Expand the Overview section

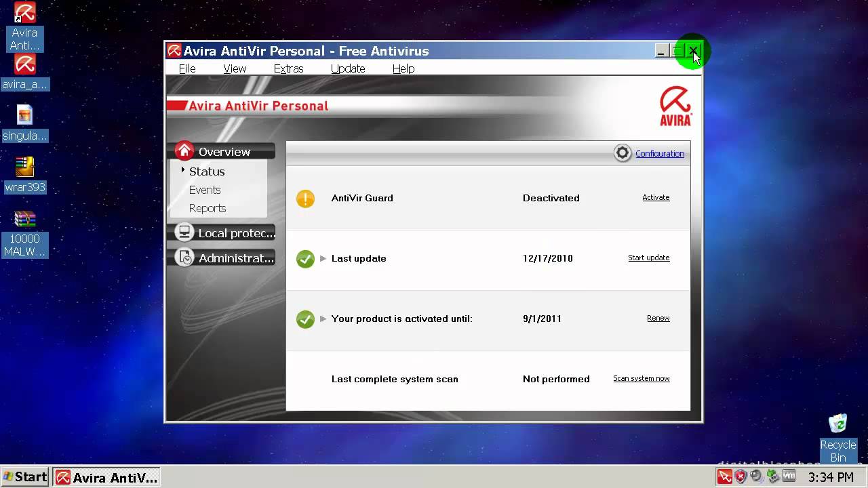pos(221,151)
